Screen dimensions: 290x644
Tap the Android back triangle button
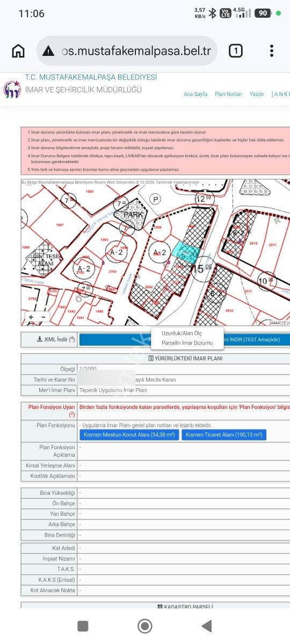[x=206, y=626]
